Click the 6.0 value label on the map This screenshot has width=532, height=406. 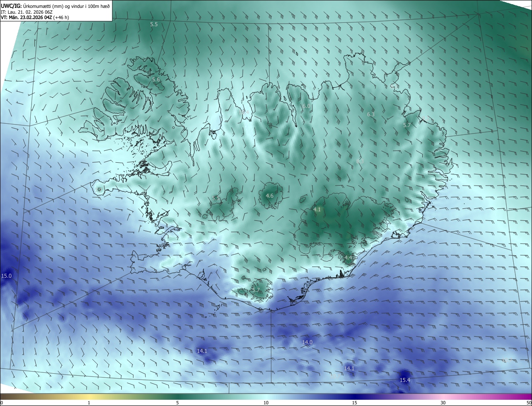click(306, 106)
